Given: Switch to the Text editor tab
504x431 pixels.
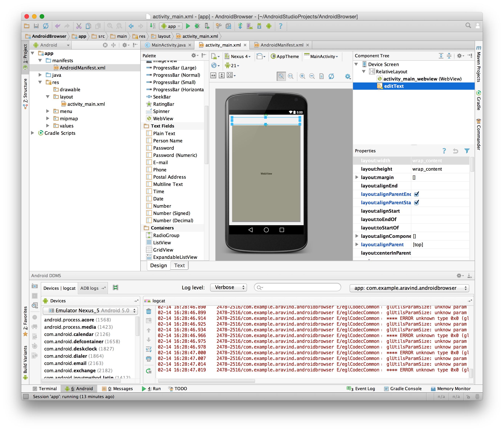Looking at the screenshot, I should coord(179,266).
